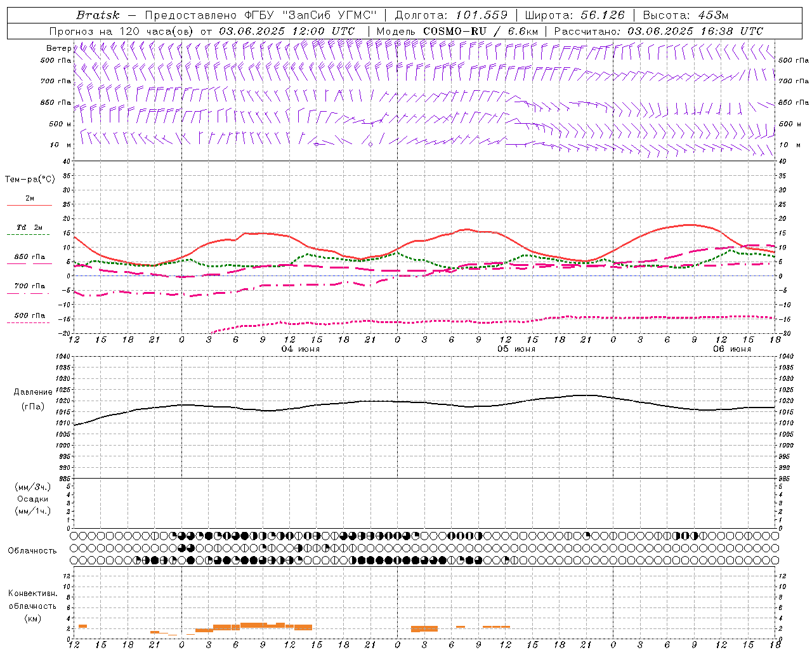Click the '500 м' wind level label on left
Image resolution: width=812 pixels, height=650 pixels.
pyautogui.click(x=60, y=124)
